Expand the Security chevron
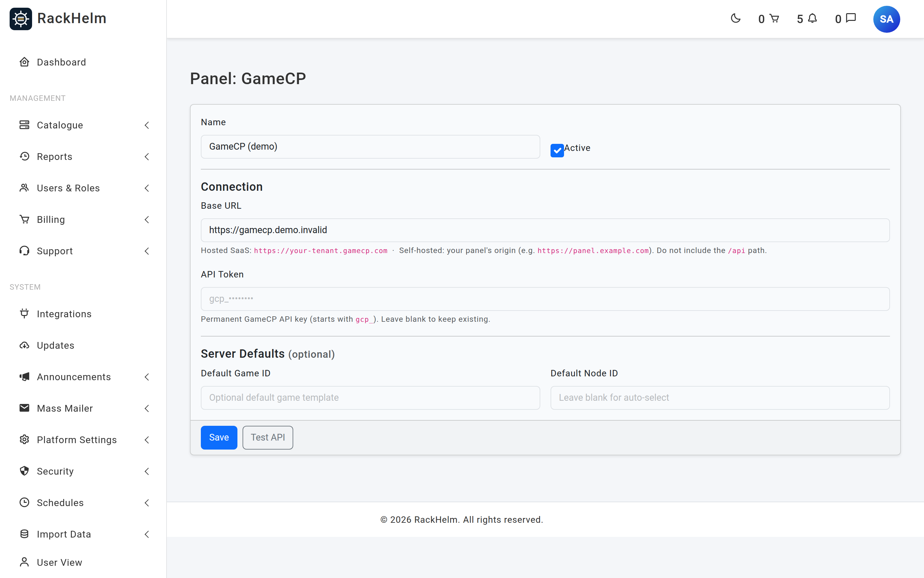Viewport: 924px width, 578px height. [147, 471]
